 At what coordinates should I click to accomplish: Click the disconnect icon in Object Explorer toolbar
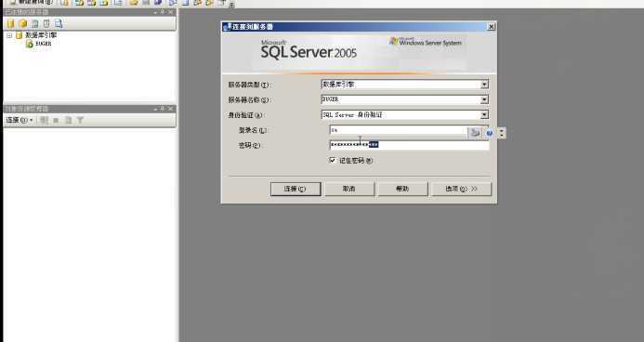[44, 120]
